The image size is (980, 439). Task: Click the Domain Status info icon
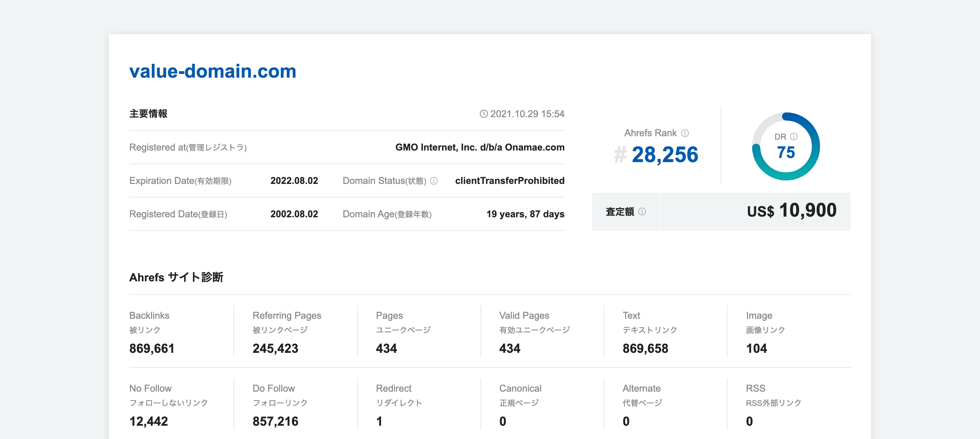coord(434,181)
